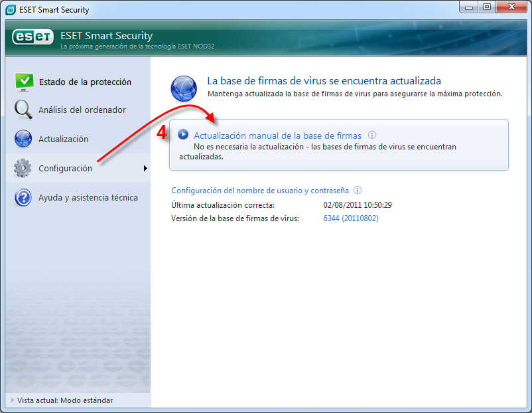Click the ESET app icon in title bar
The height and width of the screenshot is (413, 532).
pos(11,10)
